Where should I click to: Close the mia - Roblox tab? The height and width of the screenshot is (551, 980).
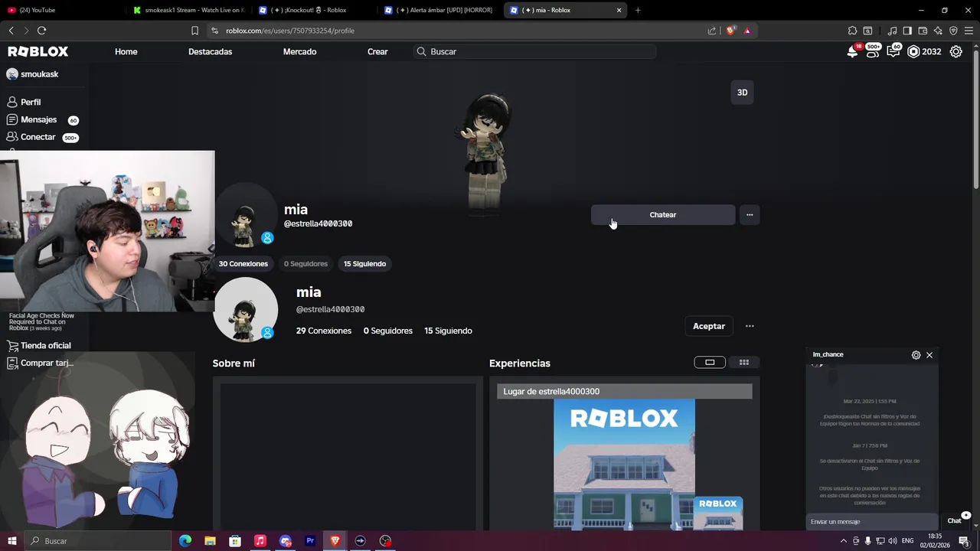(619, 10)
